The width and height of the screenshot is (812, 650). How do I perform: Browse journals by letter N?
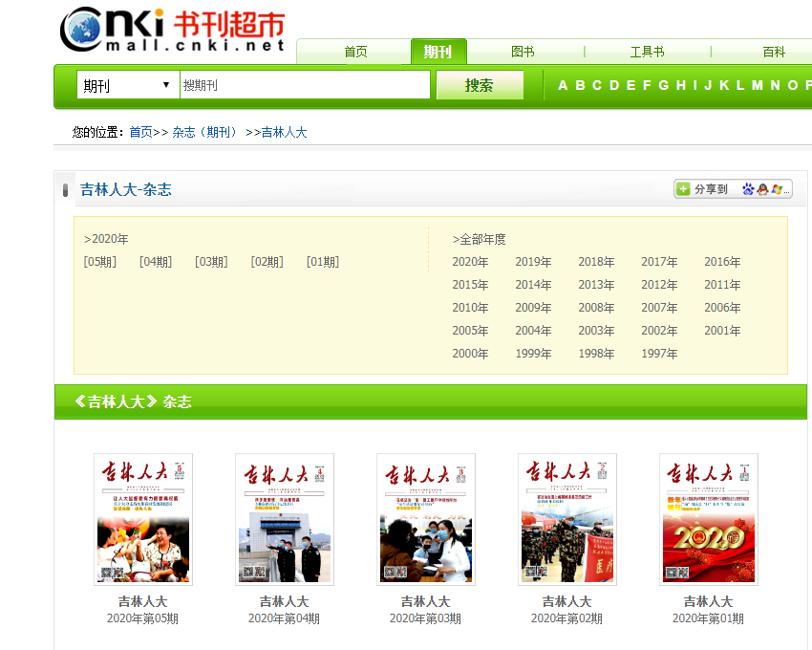tap(776, 85)
